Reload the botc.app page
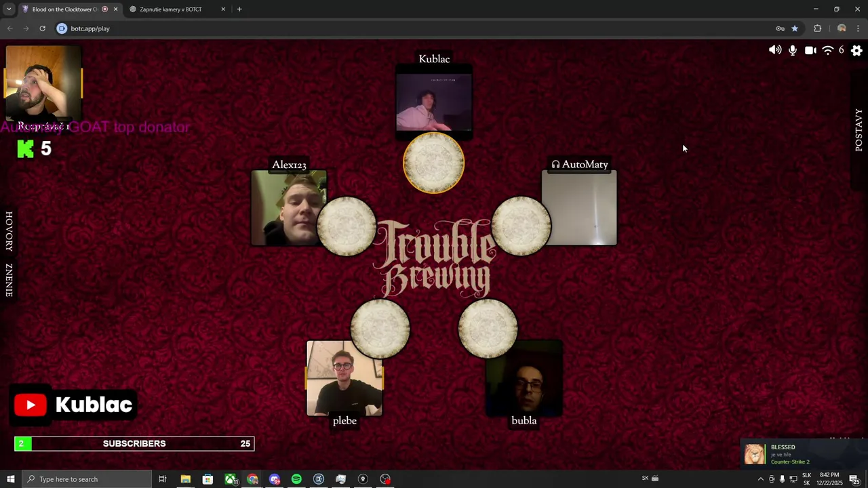868x488 pixels. click(x=42, y=28)
